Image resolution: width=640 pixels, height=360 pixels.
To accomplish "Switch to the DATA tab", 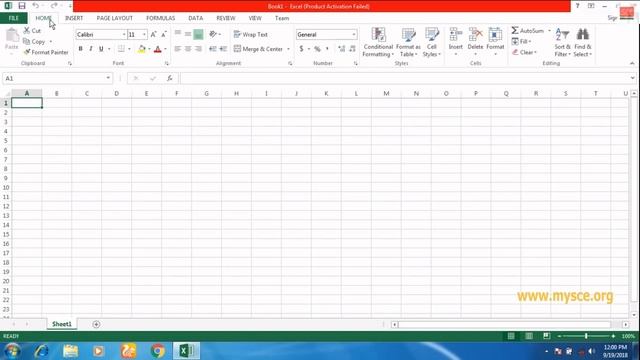I will point(196,18).
